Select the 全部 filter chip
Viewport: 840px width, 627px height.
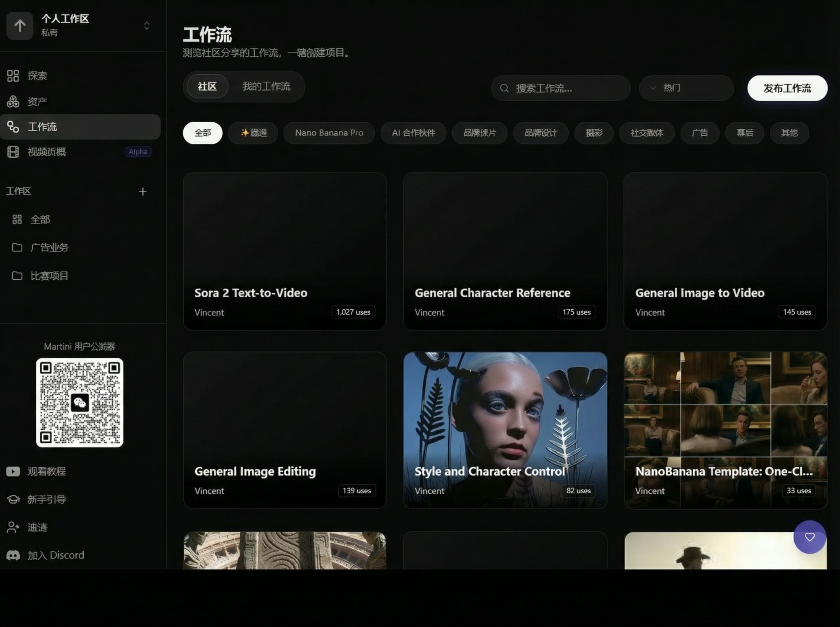tap(202, 133)
